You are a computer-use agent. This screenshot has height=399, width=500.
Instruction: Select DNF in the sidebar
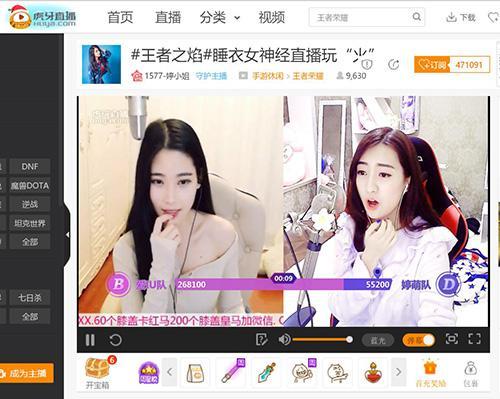[x=30, y=166]
